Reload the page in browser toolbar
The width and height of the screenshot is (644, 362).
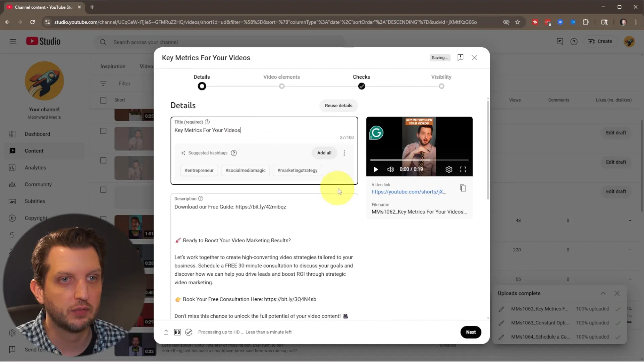point(33,22)
